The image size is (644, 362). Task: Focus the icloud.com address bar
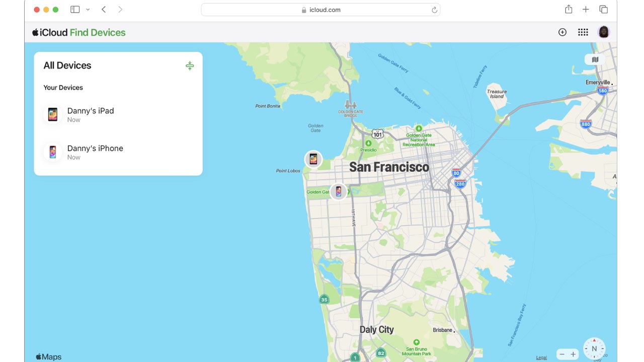tap(320, 10)
